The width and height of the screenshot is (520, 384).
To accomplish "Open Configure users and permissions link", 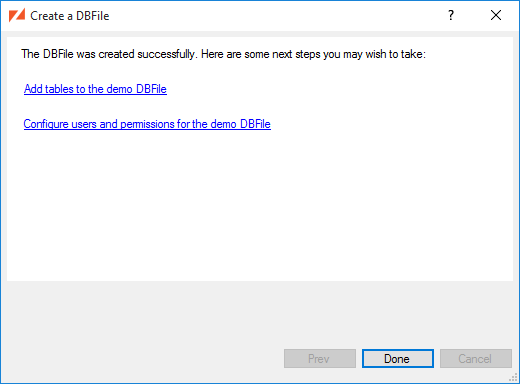I will tap(147, 124).
